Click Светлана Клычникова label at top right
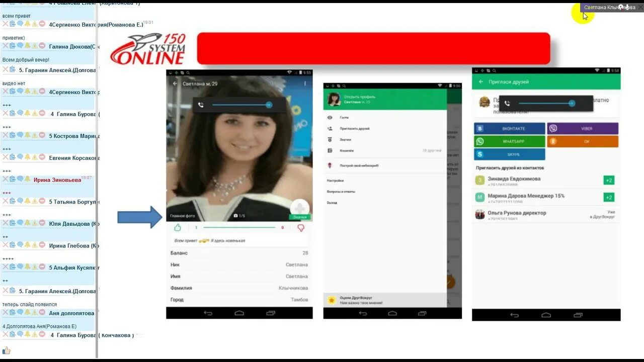The image size is (644, 362). 609,8
